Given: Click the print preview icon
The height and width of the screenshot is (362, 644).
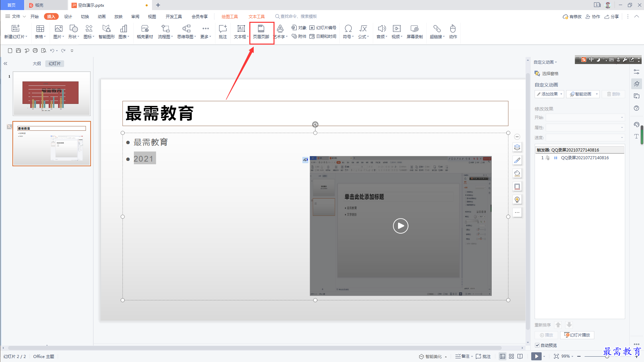Looking at the screenshot, I should tap(44, 51).
